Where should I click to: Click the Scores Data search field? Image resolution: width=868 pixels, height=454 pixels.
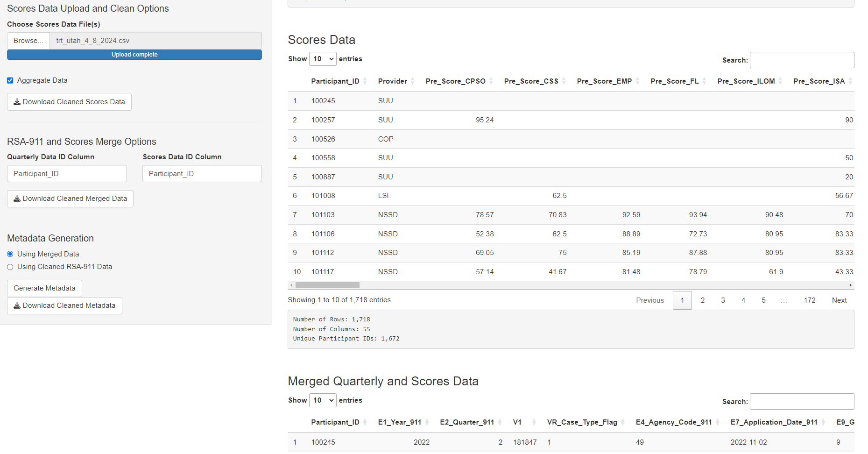[802, 60]
